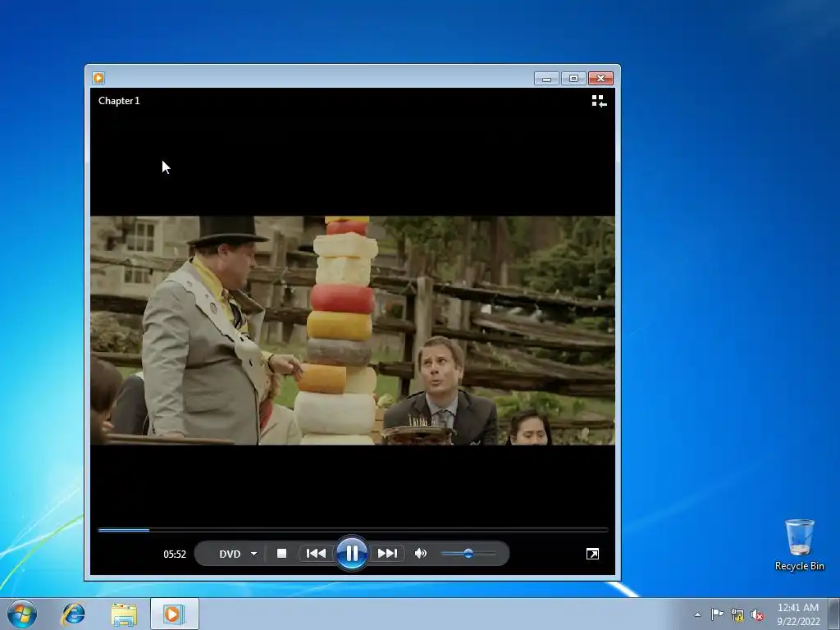Skip to the next chapter
The image size is (840, 630).
pos(387,554)
